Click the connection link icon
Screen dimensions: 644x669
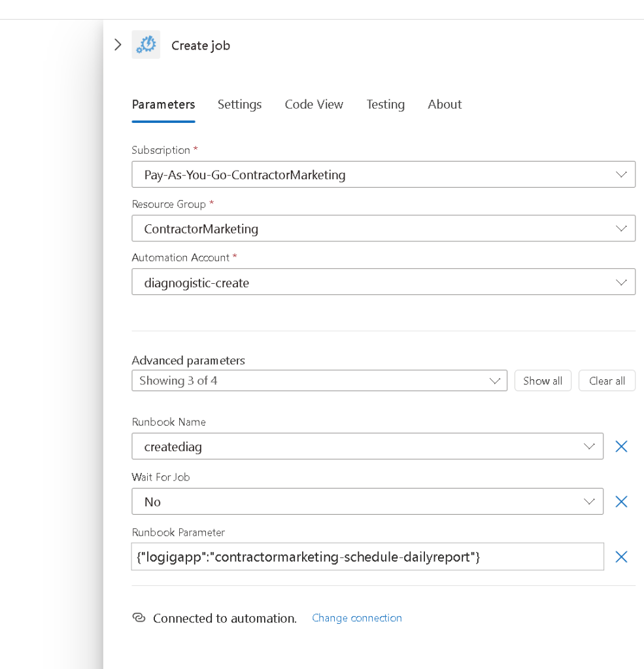(x=139, y=617)
